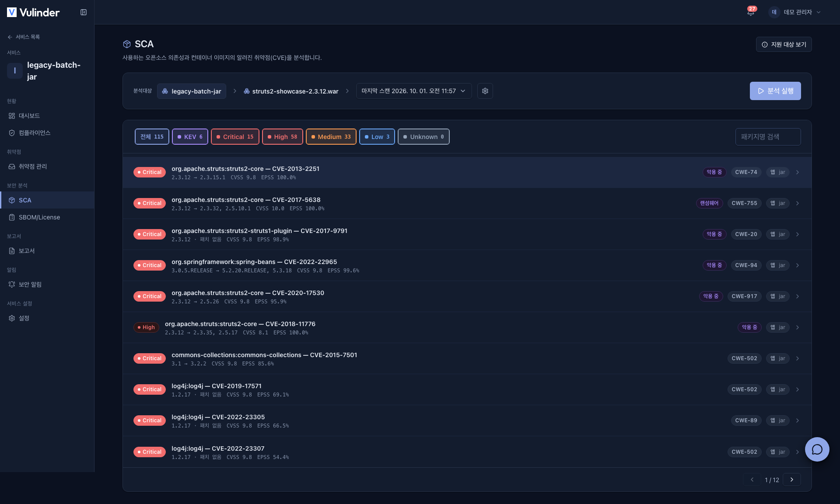Open the notifications bell with 27 badge
The image size is (840, 504).
751,12
